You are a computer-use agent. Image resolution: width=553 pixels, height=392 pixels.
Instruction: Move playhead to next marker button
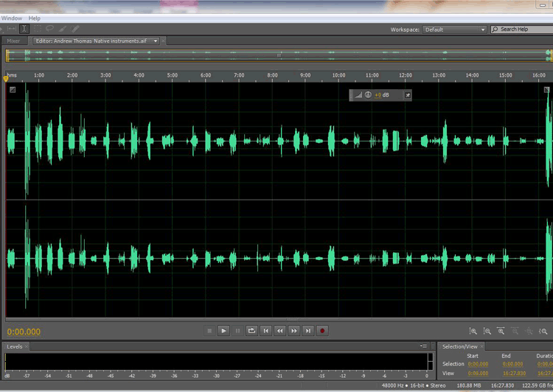coord(307,331)
